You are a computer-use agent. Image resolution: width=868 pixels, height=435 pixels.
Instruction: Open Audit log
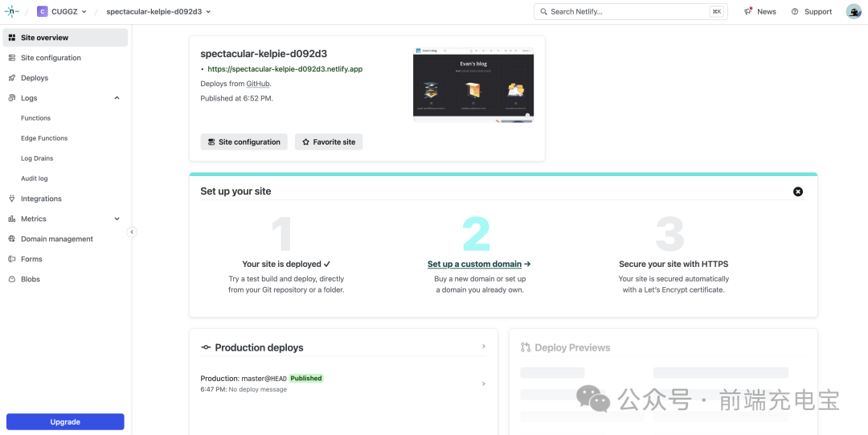35,179
